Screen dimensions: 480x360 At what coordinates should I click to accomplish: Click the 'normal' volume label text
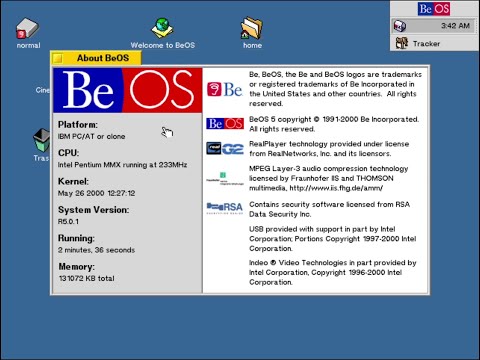click(28, 45)
